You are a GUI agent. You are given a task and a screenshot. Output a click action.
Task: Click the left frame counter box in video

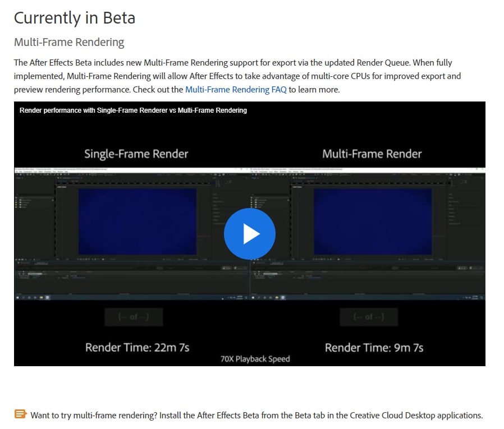pos(134,317)
